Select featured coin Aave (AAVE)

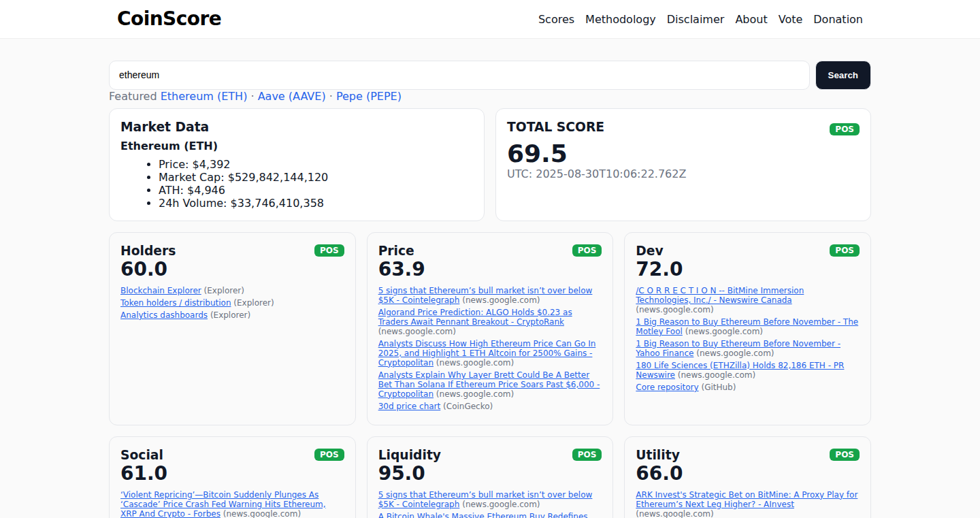(291, 96)
